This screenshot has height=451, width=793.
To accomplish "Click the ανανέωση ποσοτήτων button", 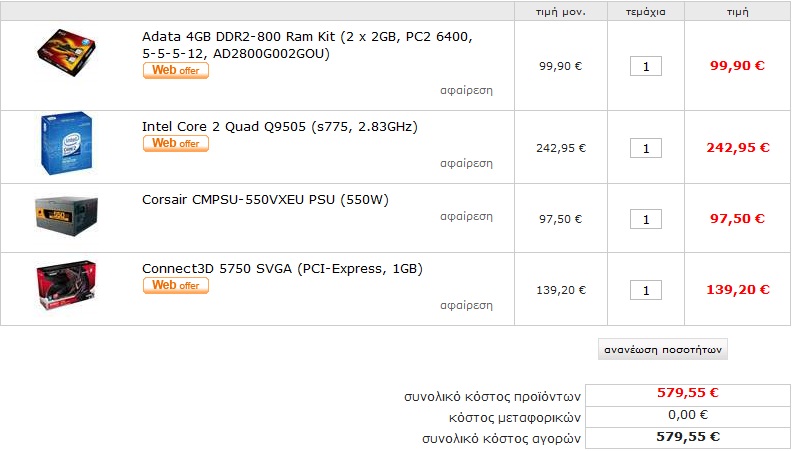I will 663,349.
